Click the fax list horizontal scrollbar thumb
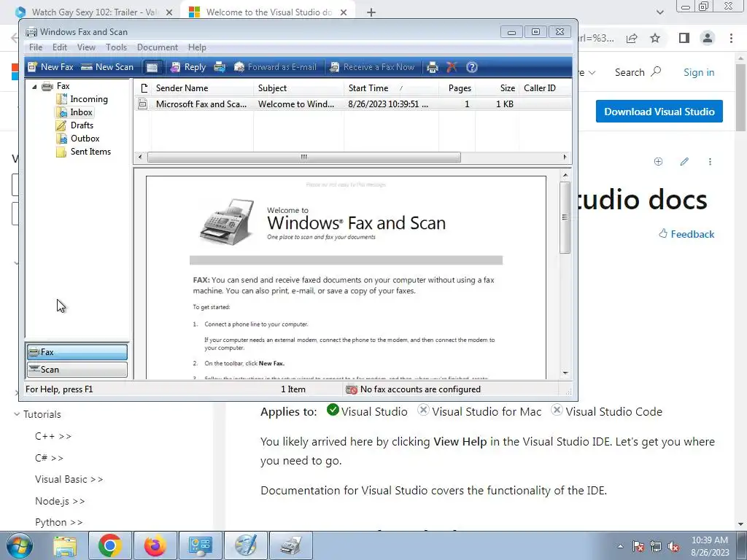 point(304,157)
